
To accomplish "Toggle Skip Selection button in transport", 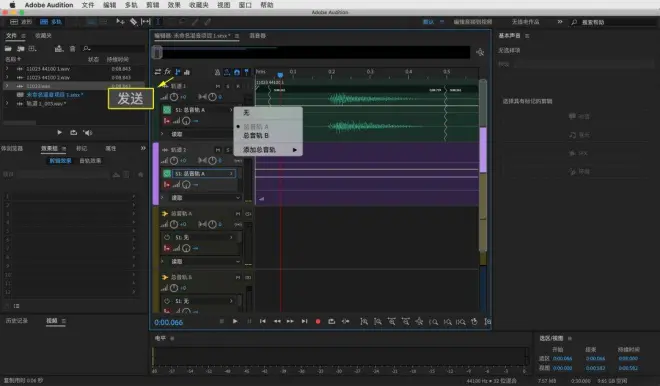I will 346,322.
